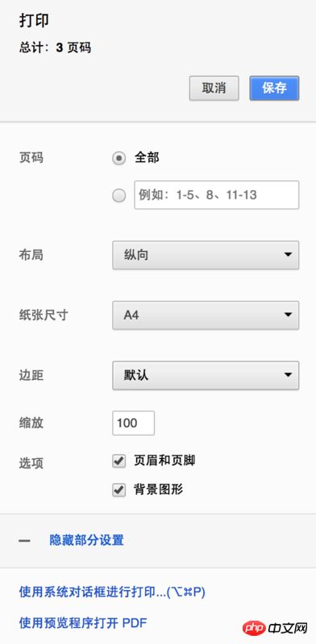The height and width of the screenshot is (644, 316).
Task: Click the blue 保存 button
Action: [x=274, y=89]
